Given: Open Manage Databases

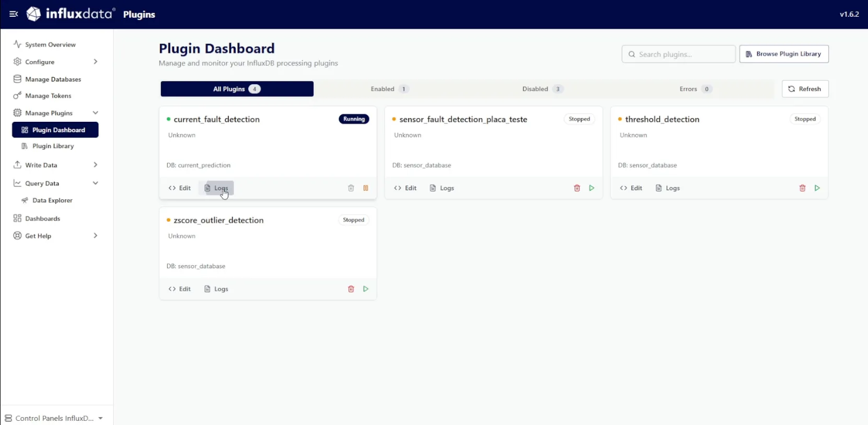Looking at the screenshot, I should point(53,79).
